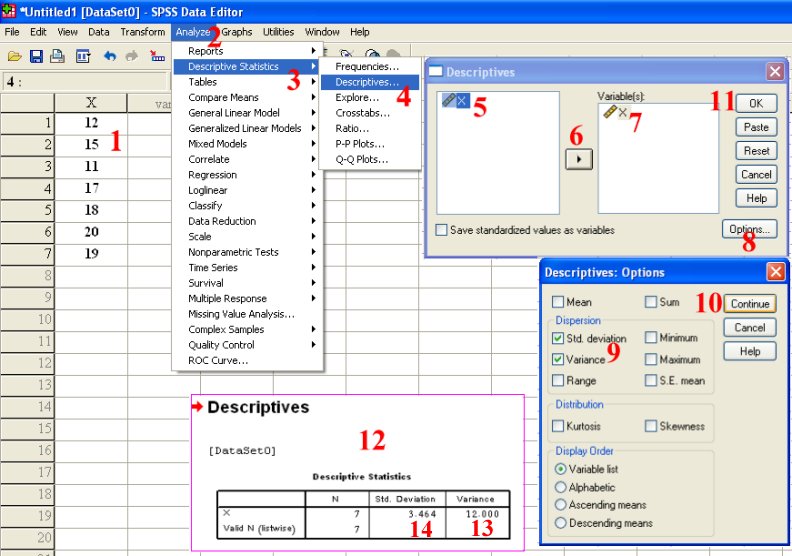This screenshot has height=556, width=792.
Task: Expand the Reports submenu
Action: pos(247,50)
